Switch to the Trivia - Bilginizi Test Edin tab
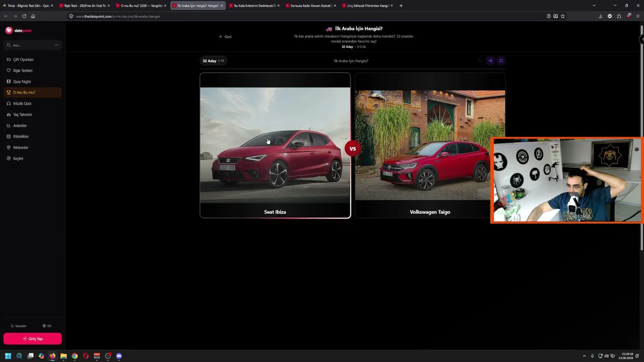 tap(27, 6)
